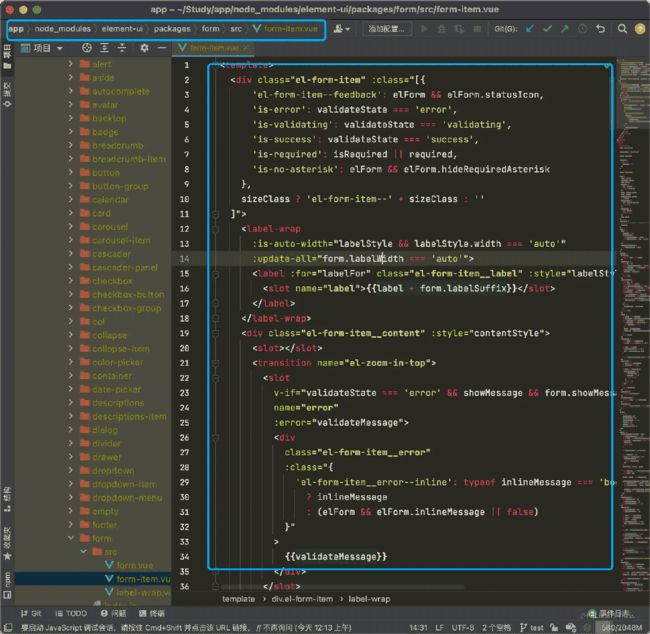Click the Git push arrow icon
This screenshot has height=634, width=650.
coord(565,29)
